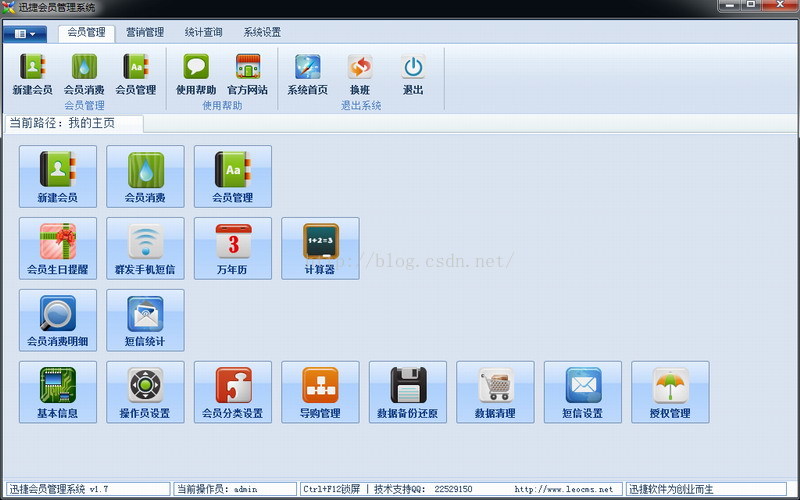Open the 群发手机短信 tile
This screenshot has height=500, width=800.
pyautogui.click(x=145, y=248)
